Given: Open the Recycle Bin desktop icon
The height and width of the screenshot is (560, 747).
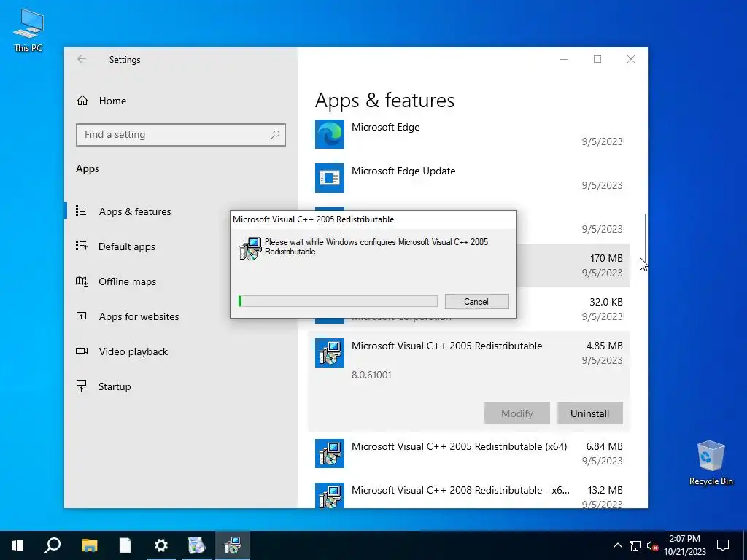Looking at the screenshot, I should tap(711, 463).
